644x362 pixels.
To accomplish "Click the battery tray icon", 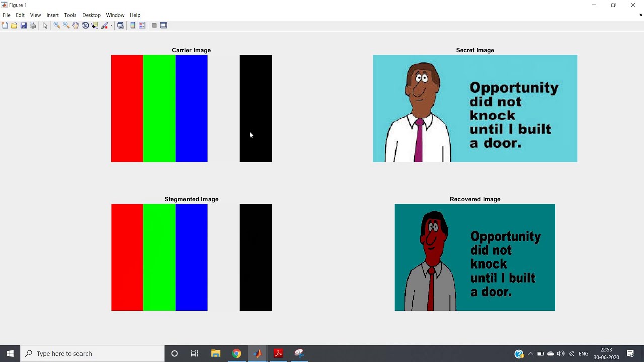I will (x=541, y=354).
